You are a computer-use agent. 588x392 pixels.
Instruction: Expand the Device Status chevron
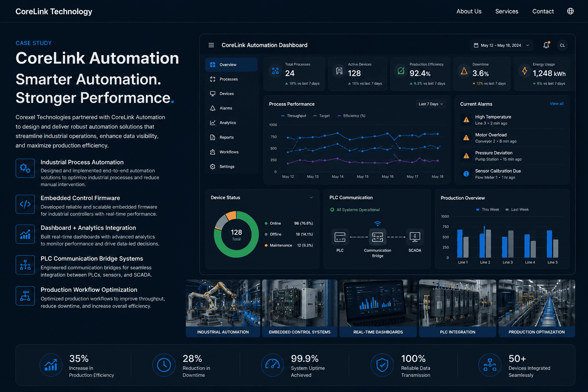pos(311,198)
